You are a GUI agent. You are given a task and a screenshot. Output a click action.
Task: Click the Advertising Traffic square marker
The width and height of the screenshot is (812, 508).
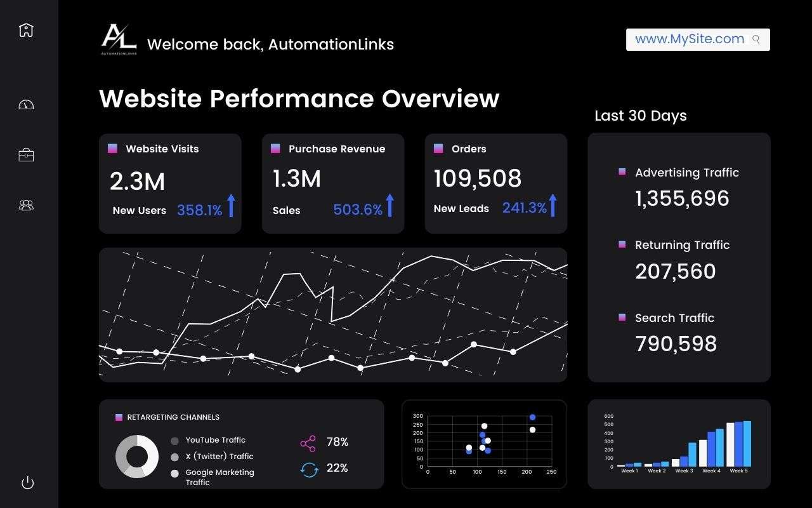pos(622,171)
